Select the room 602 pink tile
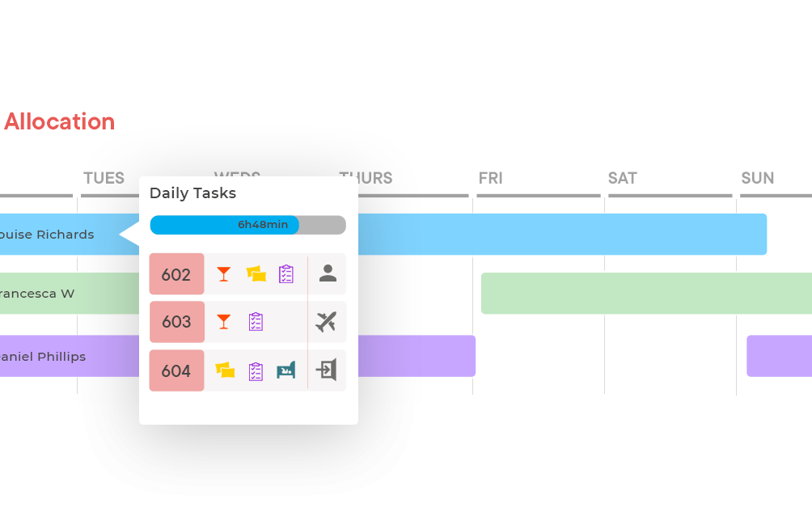 click(x=176, y=274)
